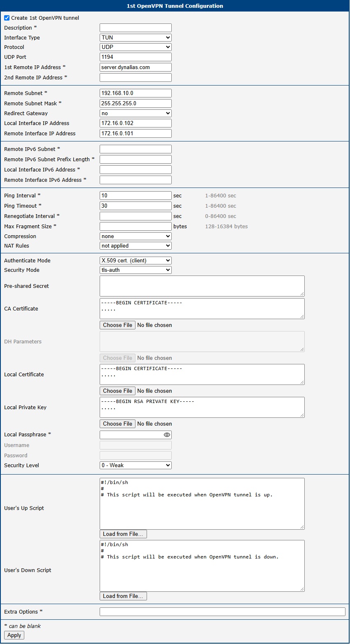The width and height of the screenshot is (350, 644).
Task: Click the UDP Port field
Action: (x=135, y=57)
